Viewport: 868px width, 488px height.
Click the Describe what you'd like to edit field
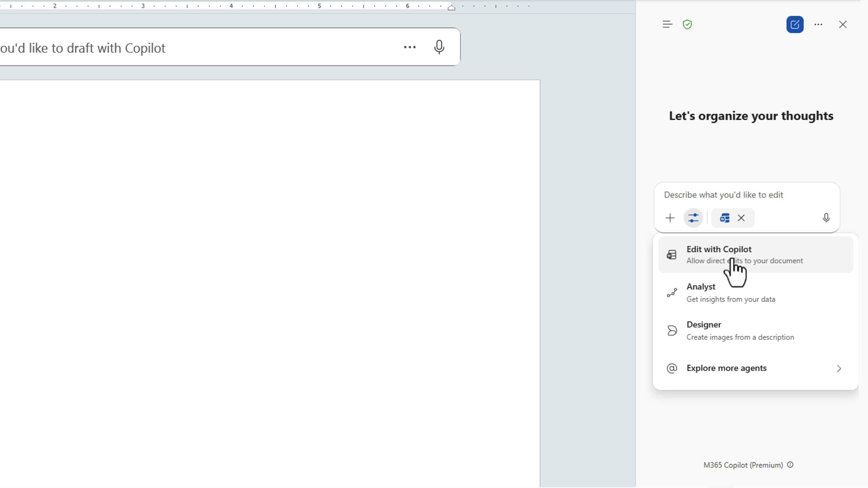coord(723,195)
